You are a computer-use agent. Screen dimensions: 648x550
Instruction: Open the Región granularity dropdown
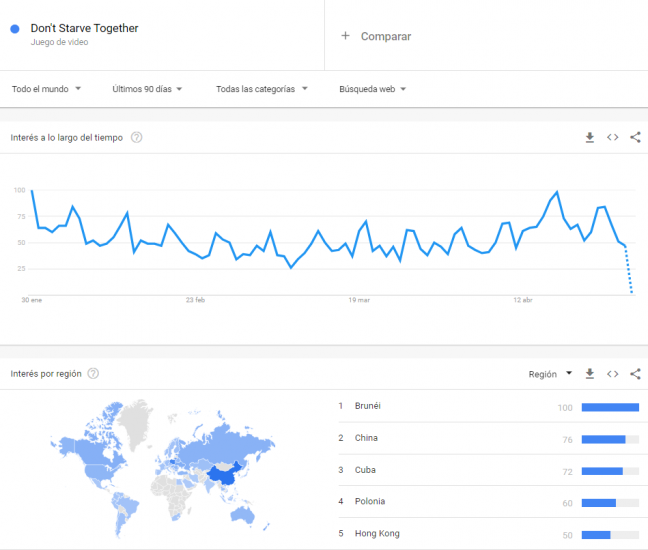[550, 374]
